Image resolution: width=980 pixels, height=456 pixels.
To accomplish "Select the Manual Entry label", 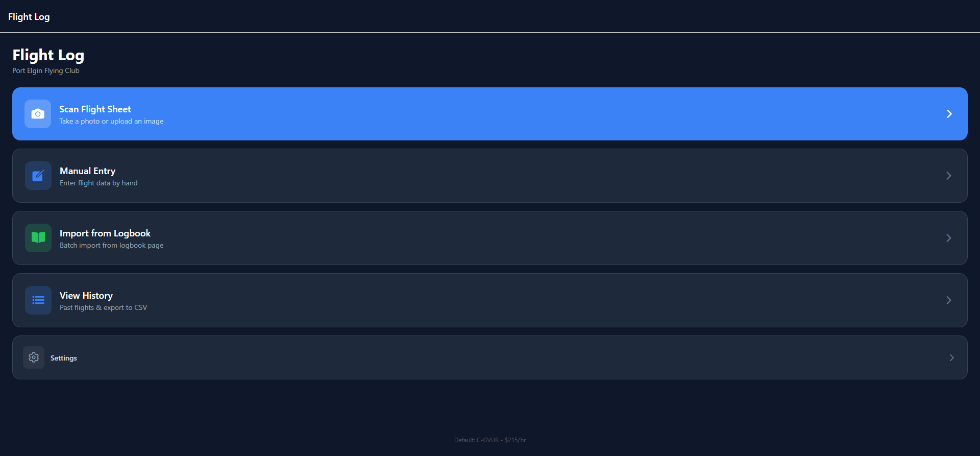I will [87, 171].
